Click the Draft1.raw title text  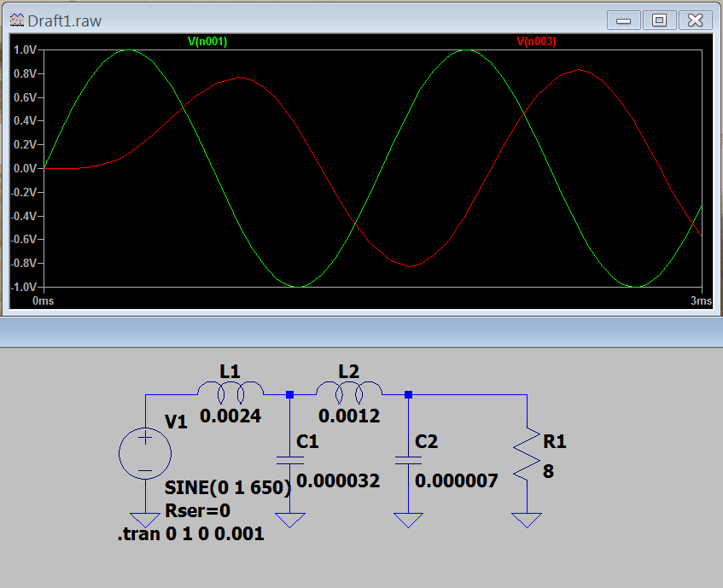[x=65, y=21]
